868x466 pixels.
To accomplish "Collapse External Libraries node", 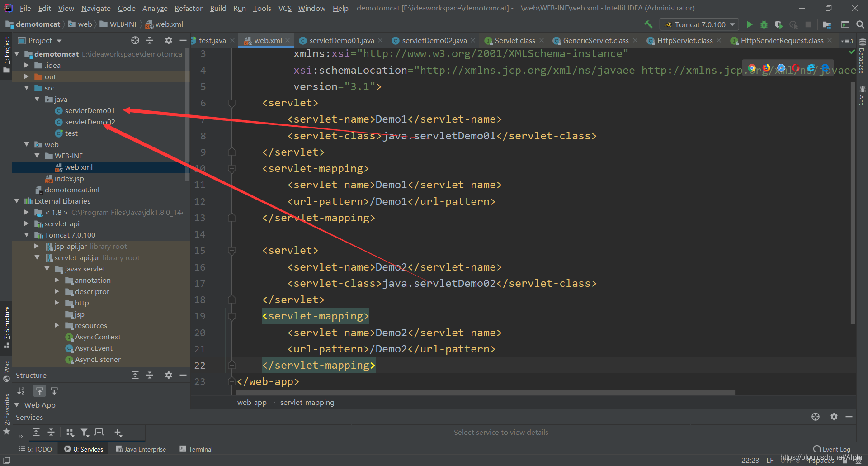I will [x=17, y=201].
